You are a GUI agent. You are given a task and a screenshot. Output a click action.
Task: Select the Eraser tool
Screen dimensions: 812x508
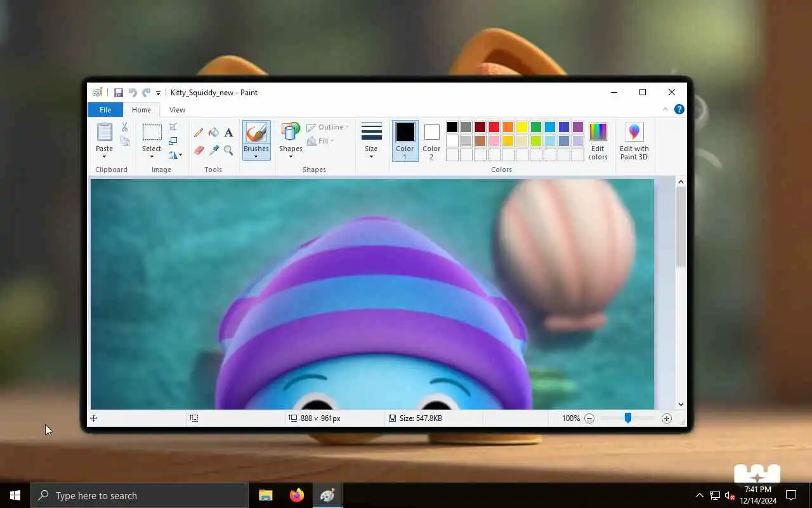click(x=199, y=150)
